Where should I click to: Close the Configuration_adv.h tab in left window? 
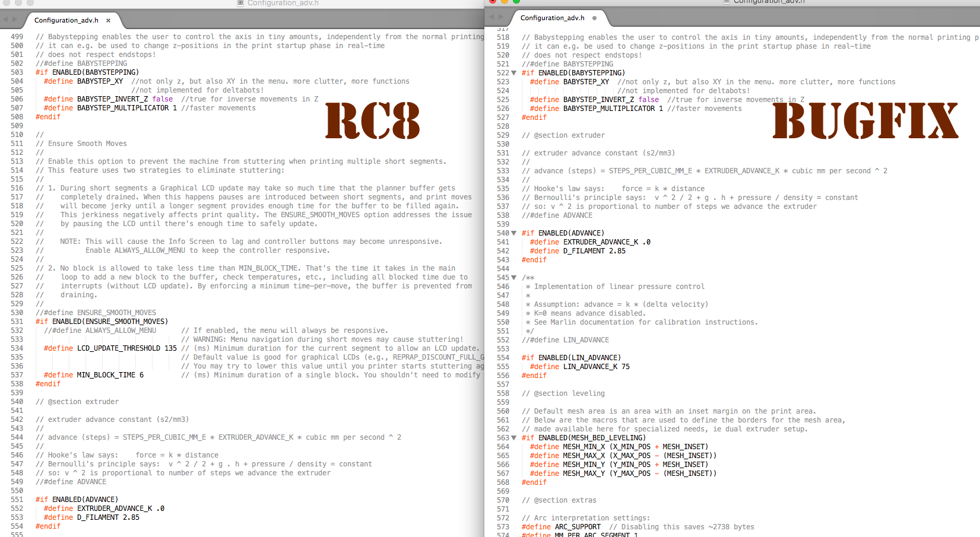pos(108,20)
